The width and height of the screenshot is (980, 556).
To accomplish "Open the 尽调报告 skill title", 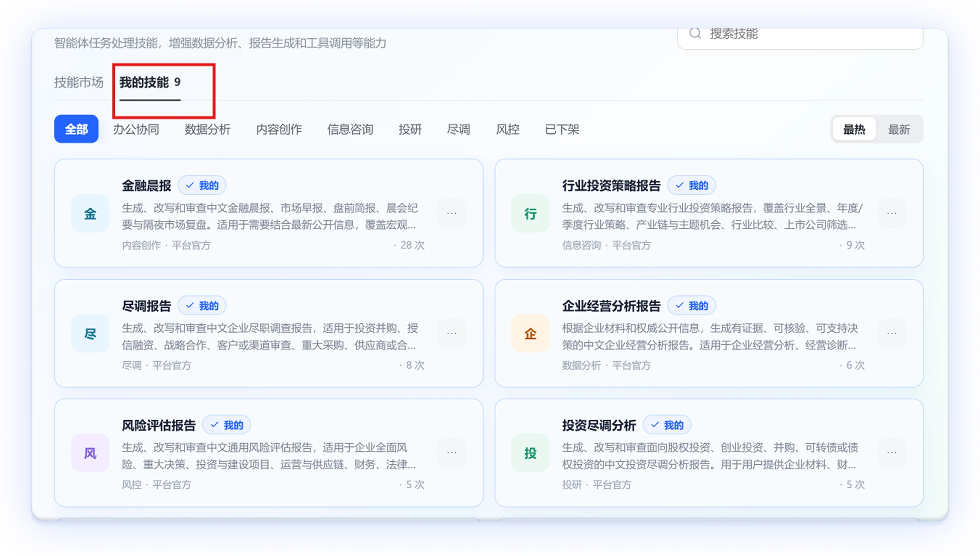I will coord(146,306).
